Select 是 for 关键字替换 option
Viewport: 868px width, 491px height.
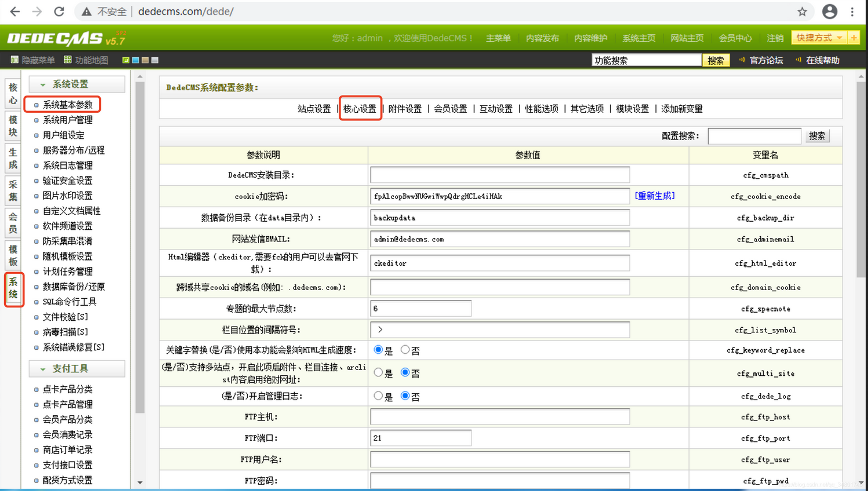click(378, 350)
